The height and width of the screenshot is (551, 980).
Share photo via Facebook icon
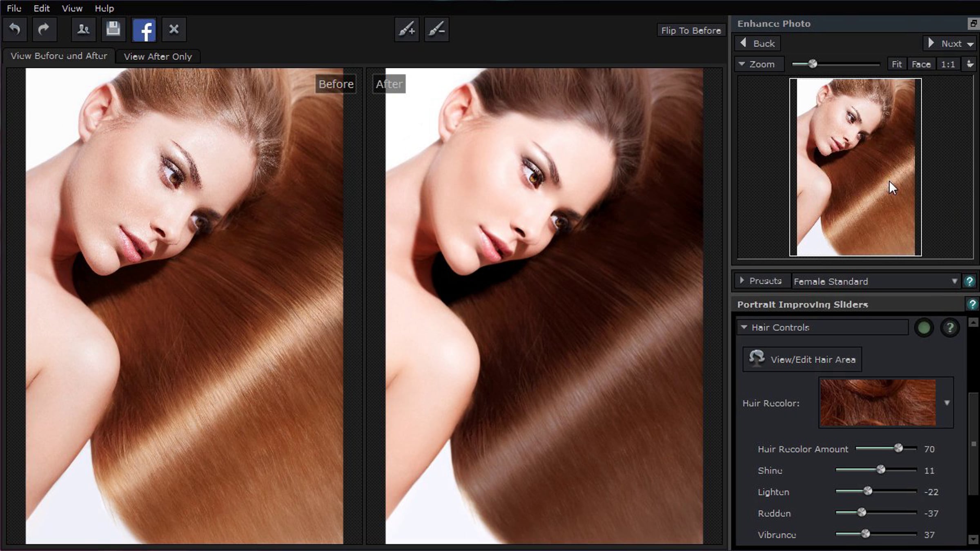[144, 30]
